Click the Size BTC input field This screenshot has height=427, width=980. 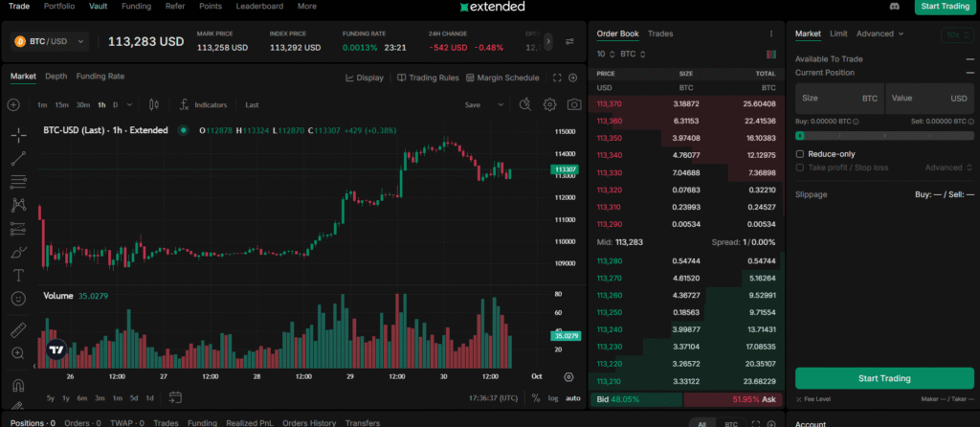pos(839,99)
